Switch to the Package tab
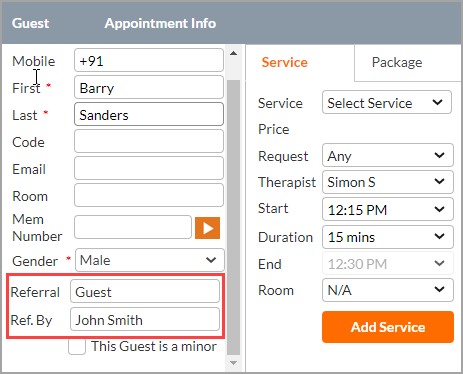The height and width of the screenshot is (374, 463). pyautogui.click(x=397, y=62)
